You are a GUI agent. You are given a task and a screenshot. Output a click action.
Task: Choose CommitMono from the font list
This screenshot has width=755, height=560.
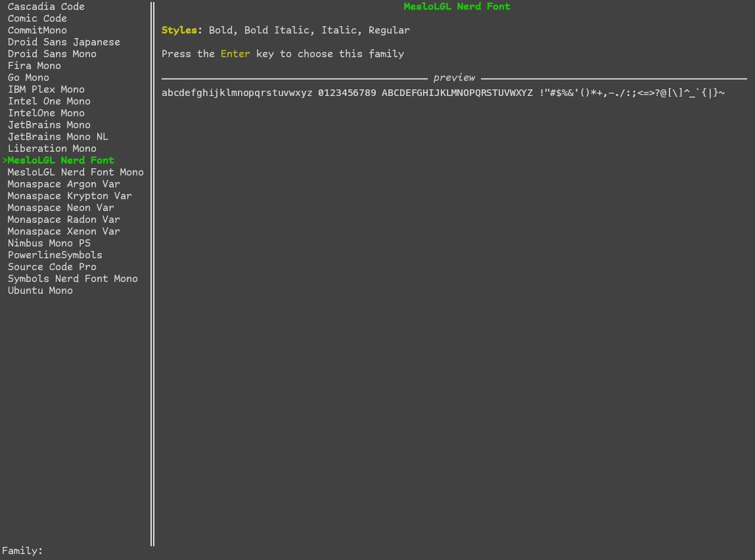pos(37,30)
